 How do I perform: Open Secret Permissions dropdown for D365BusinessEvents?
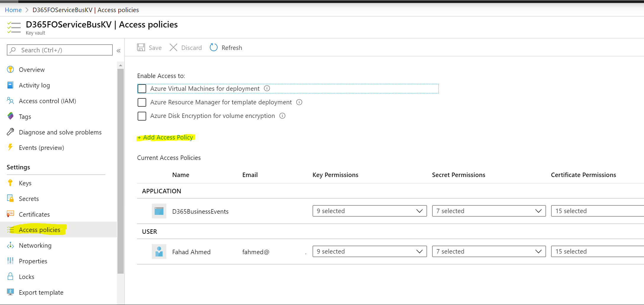[x=489, y=211]
